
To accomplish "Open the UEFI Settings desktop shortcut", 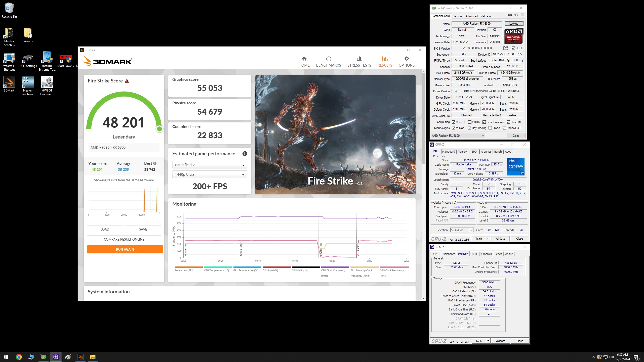I will point(28,60).
